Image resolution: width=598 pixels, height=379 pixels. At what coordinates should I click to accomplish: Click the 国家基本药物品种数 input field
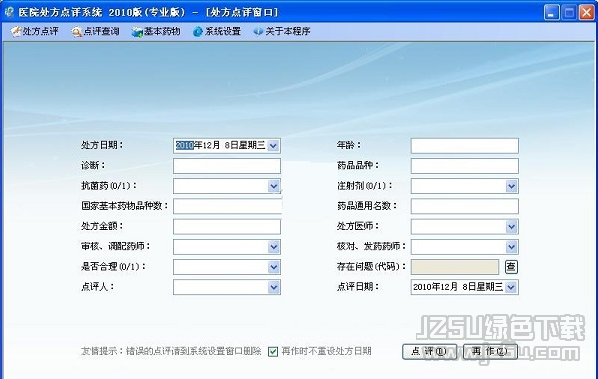click(227, 207)
